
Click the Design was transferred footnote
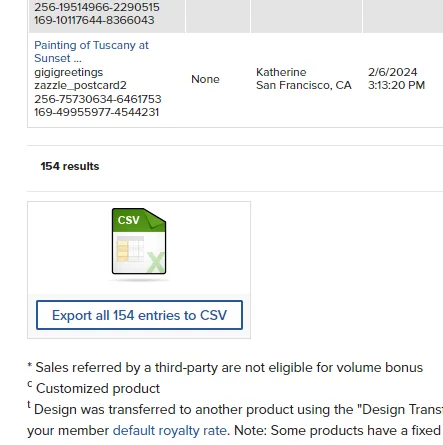click(235, 409)
